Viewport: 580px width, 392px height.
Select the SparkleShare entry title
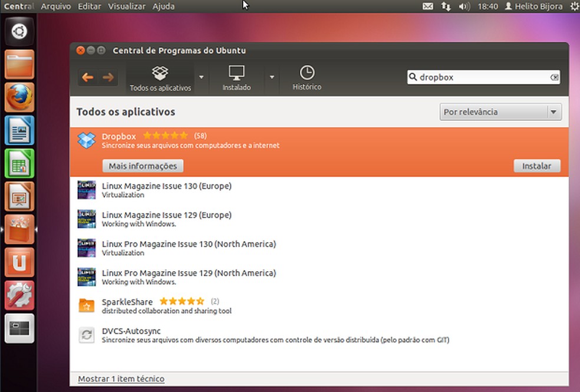(127, 302)
